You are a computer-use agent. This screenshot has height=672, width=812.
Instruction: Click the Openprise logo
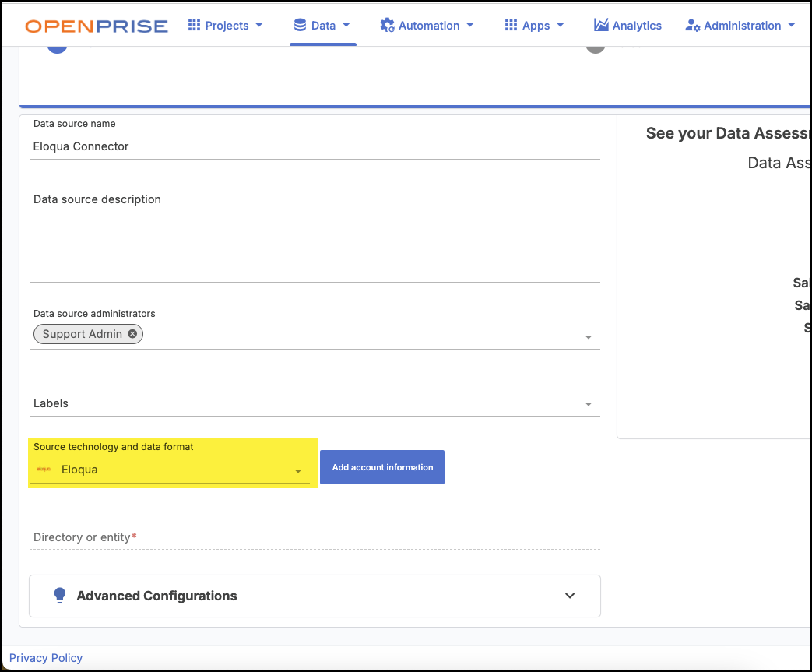[x=97, y=26]
